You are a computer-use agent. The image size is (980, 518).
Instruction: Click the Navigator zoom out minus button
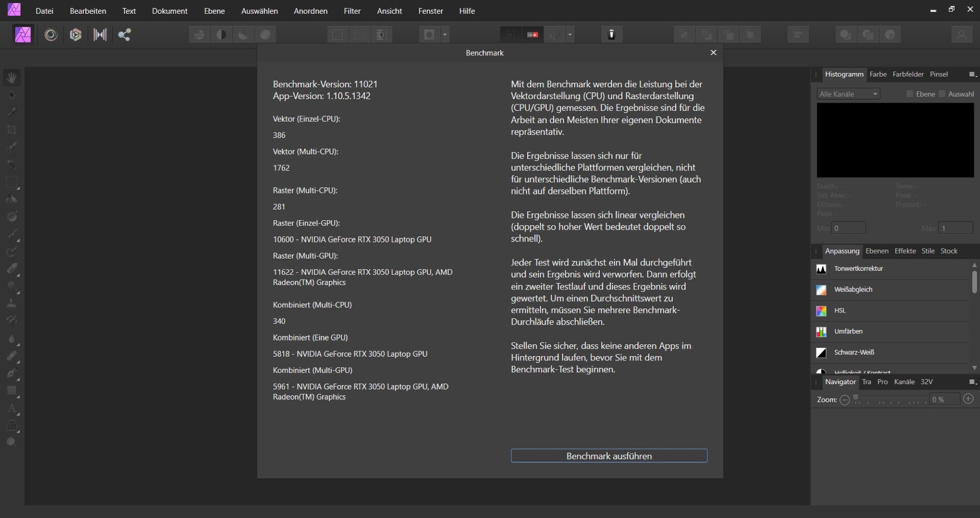point(845,400)
